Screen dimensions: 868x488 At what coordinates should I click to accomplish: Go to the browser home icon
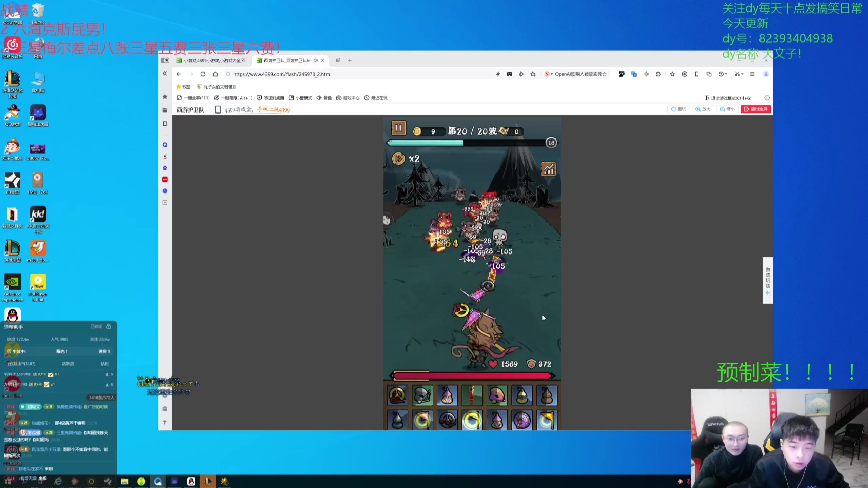point(215,74)
